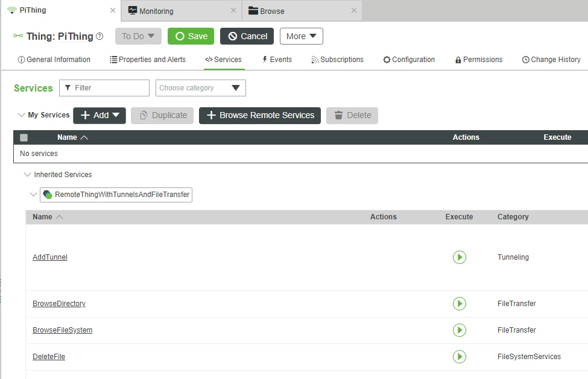Open the General Information tab
This screenshot has height=379, width=588.
pyautogui.click(x=54, y=60)
